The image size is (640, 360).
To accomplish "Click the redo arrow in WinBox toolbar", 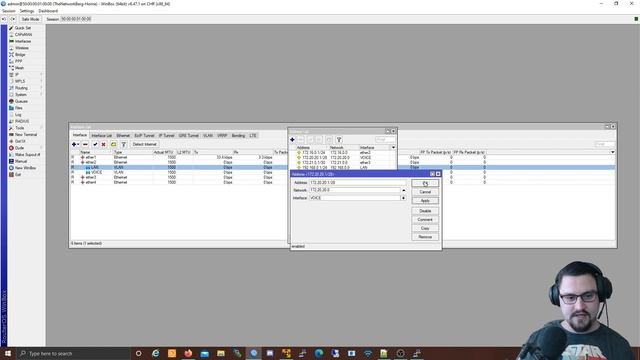I will (13, 19).
